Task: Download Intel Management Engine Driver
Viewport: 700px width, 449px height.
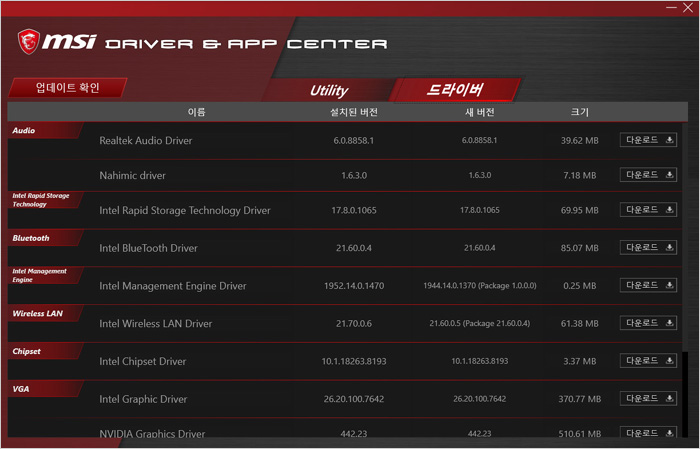Action: tap(648, 285)
